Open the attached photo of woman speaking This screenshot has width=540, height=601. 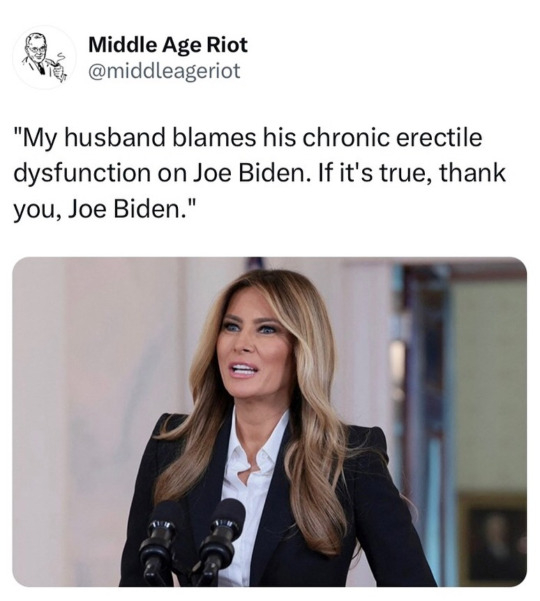pos(269,422)
